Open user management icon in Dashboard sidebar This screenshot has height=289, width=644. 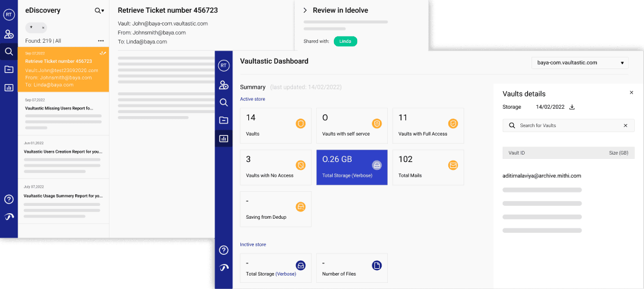pos(223,85)
